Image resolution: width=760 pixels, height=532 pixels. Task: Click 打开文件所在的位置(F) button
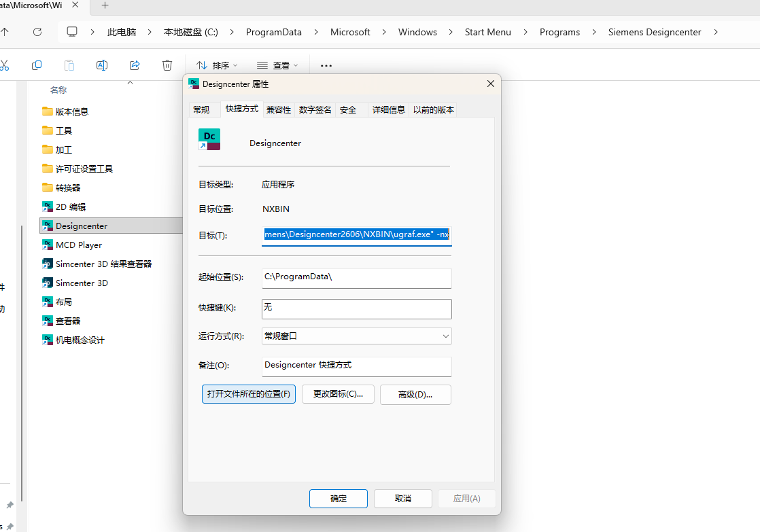pyautogui.click(x=249, y=394)
